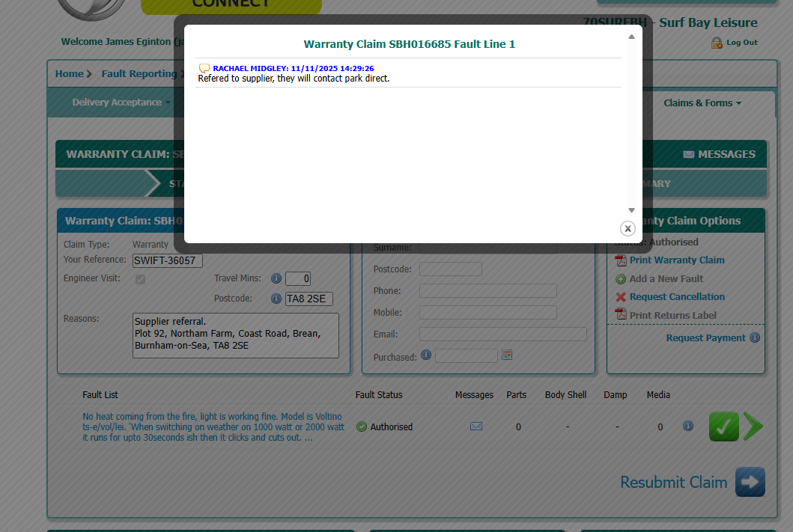The height and width of the screenshot is (532, 793).
Task: Click the Purchased date input field
Action: [466, 356]
